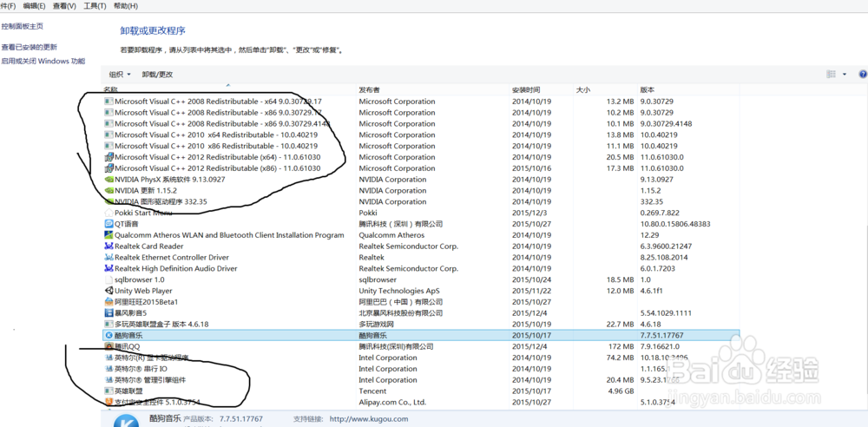Screen dimensions: 868x427
Task: Open the view options dropdown arrow
Action: [845, 75]
